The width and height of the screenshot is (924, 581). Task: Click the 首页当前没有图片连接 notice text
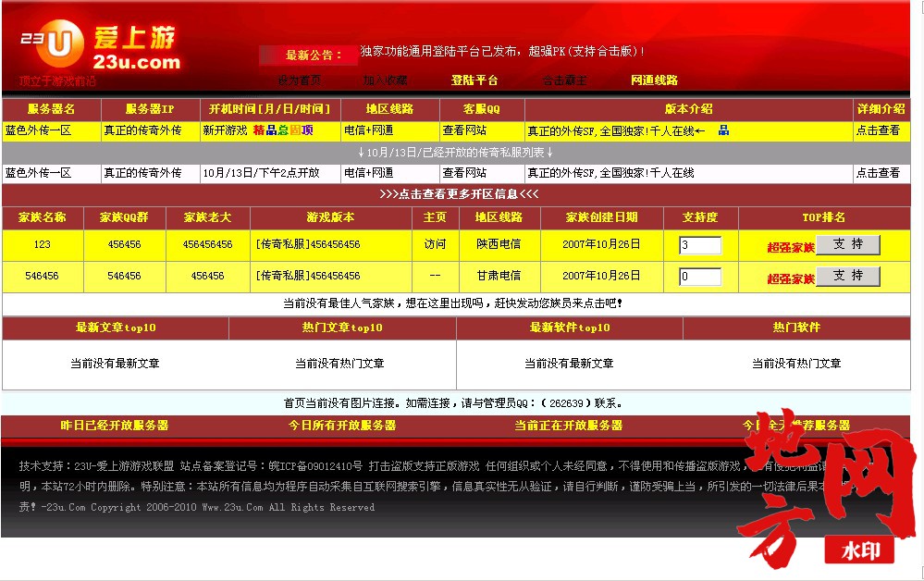[x=452, y=403]
